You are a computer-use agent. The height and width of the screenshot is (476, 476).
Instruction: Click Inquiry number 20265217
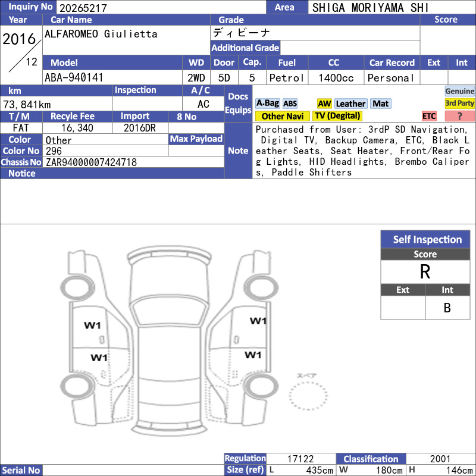83,8
